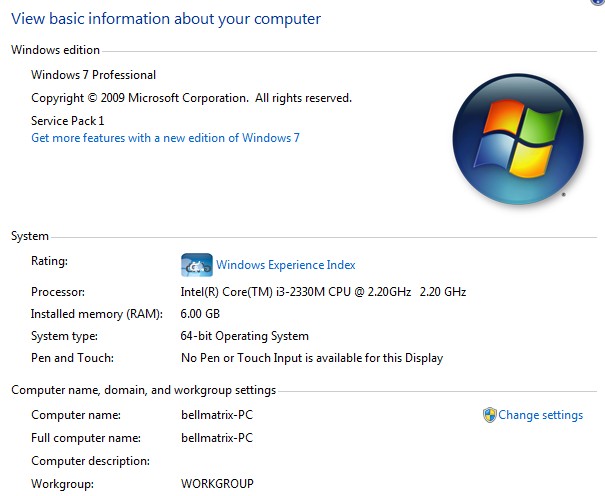The width and height of the screenshot is (605, 496).
Task: Click the Windows edition section header
Action: tap(55, 50)
